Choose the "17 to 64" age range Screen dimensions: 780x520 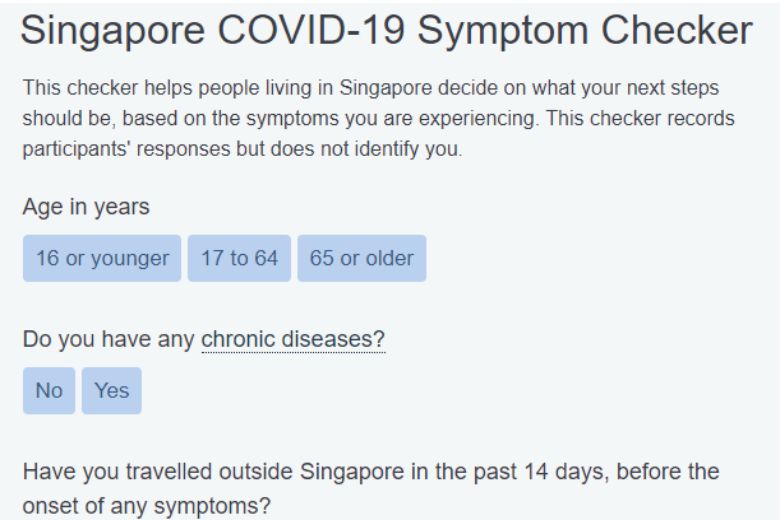pyautogui.click(x=239, y=258)
